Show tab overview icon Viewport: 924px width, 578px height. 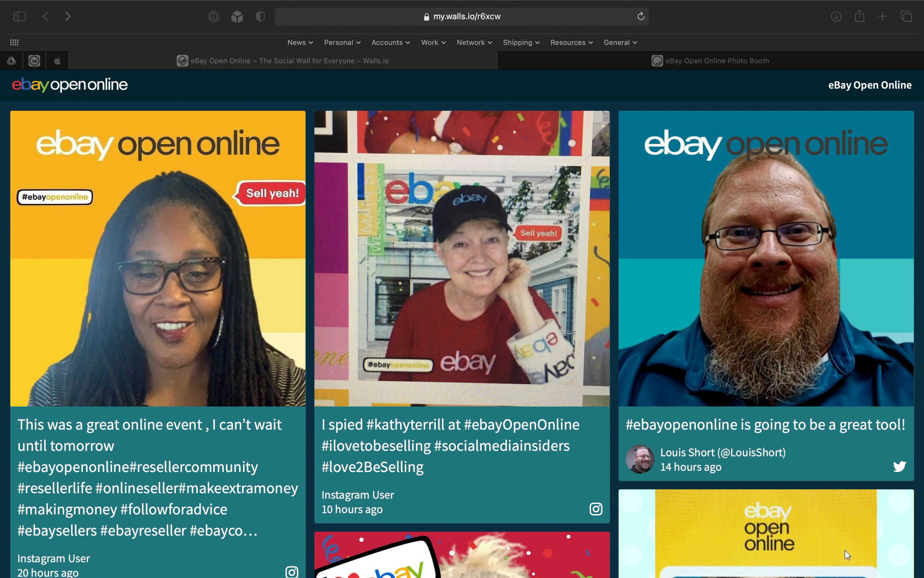coord(906,16)
